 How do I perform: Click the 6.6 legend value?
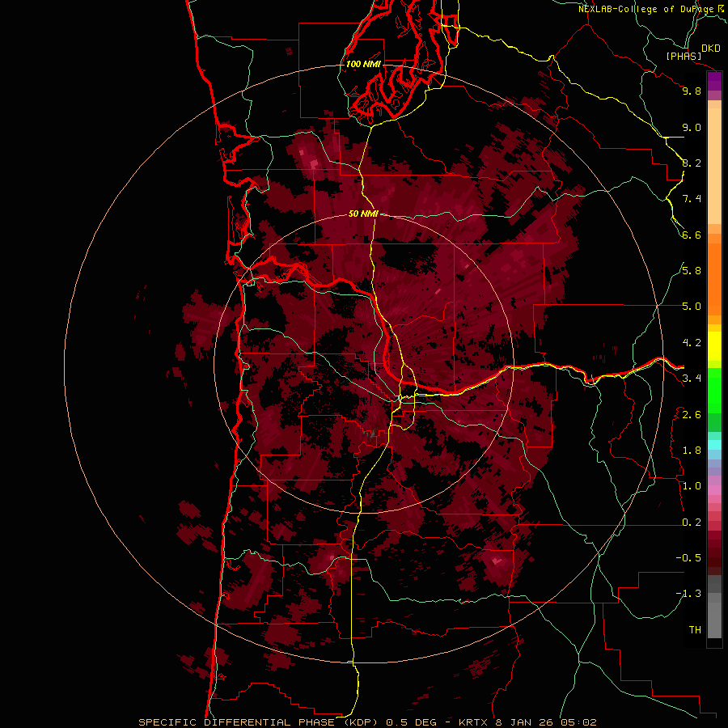692,235
